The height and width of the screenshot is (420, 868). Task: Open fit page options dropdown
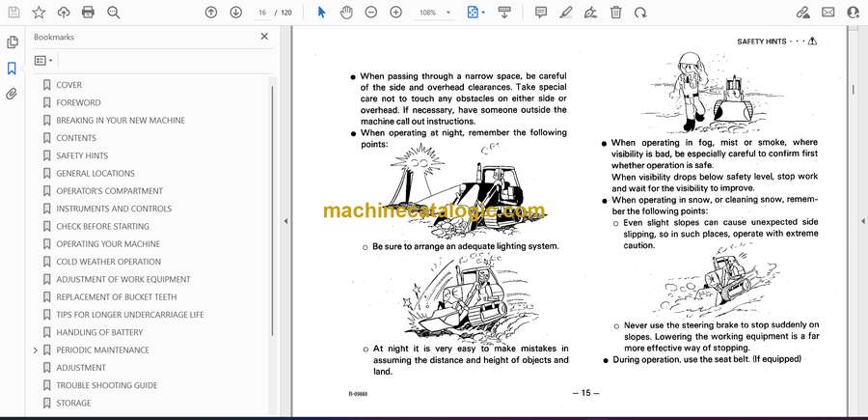pyautogui.click(x=476, y=13)
